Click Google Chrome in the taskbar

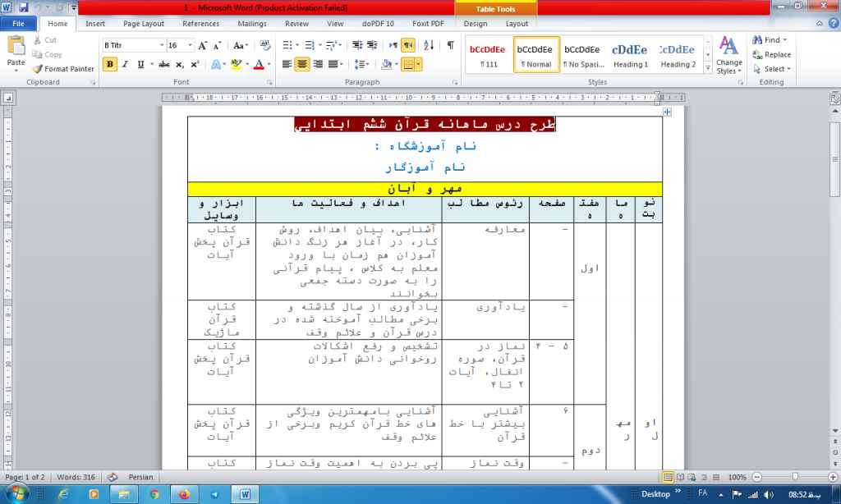click(154, 494)
